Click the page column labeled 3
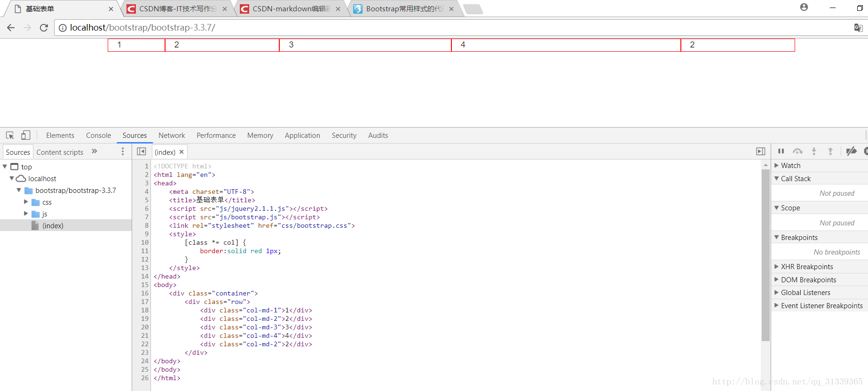The width and height of the screenshot is (868, 391). click(x=365, y=45)
